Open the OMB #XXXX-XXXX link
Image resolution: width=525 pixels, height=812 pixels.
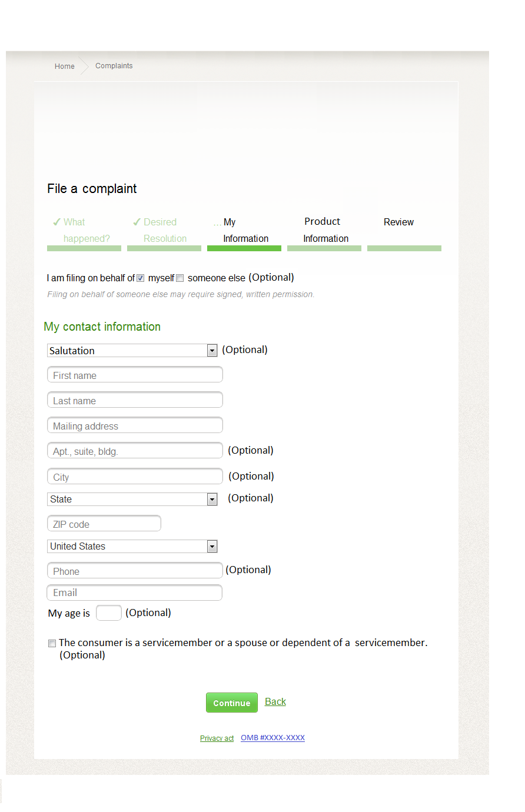[273, 738]
